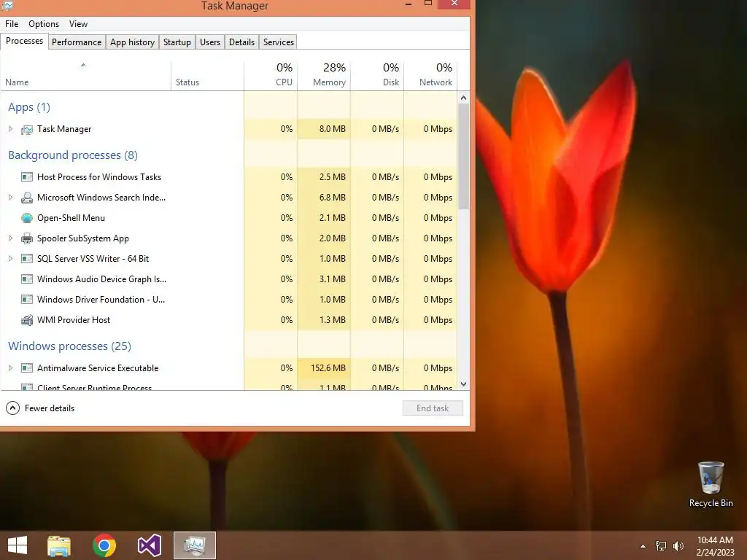This screenshot has height=560, width=747.
Task: Click the Fewer details link
Action: click(x=50, y=408)
